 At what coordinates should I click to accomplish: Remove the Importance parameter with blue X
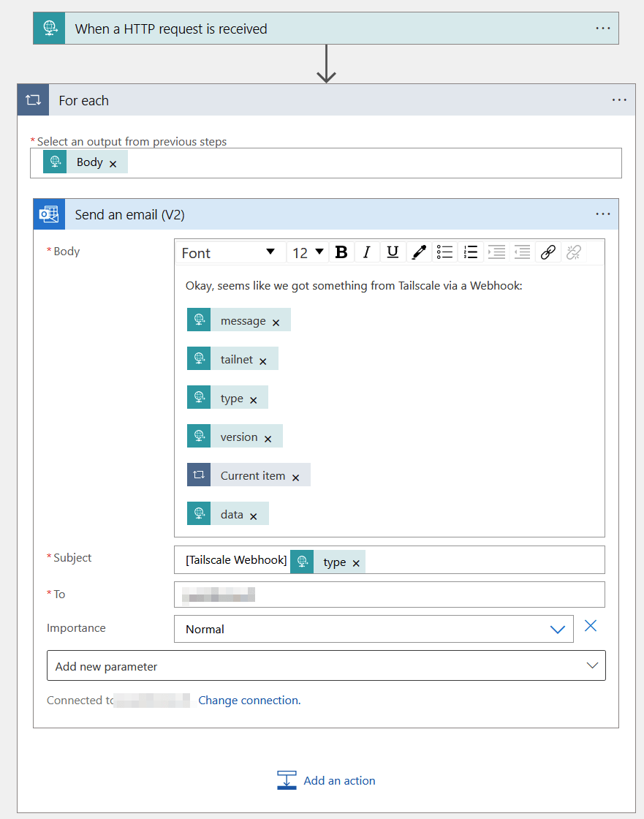click(590, 626)
